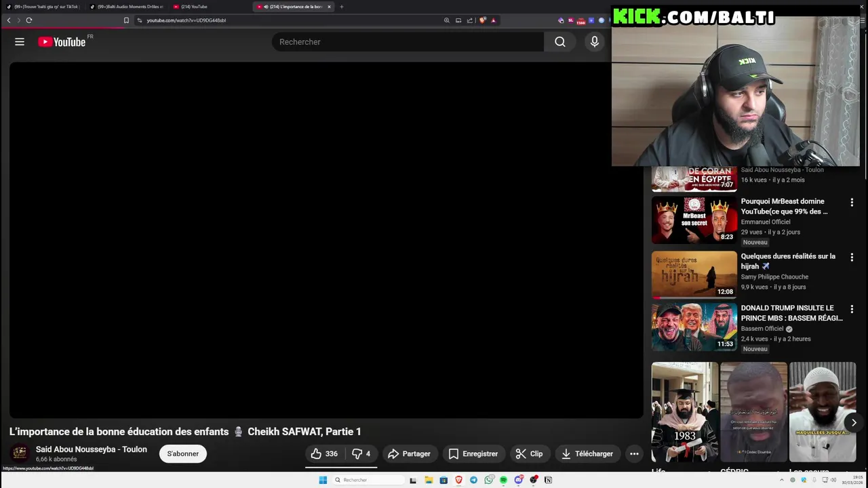Open Donald Trump insulte MBS thumbnail
This screenshot has width=868, height=488.
point(694,327)
